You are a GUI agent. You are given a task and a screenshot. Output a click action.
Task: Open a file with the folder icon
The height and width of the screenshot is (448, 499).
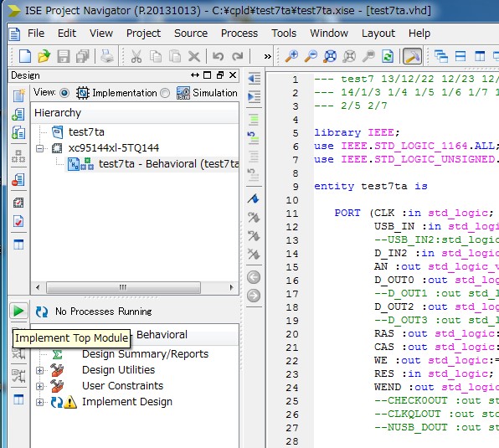coord(44,57)
